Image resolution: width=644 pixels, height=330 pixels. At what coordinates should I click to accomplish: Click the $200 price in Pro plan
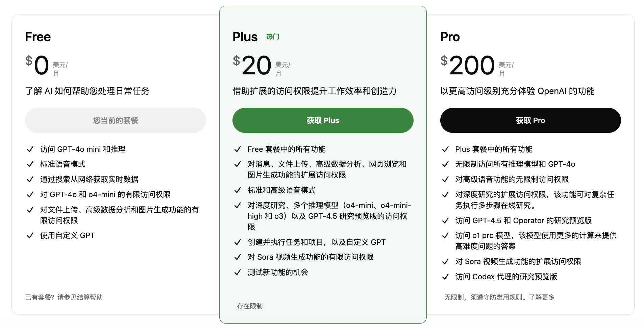click(x=468, y=65)
